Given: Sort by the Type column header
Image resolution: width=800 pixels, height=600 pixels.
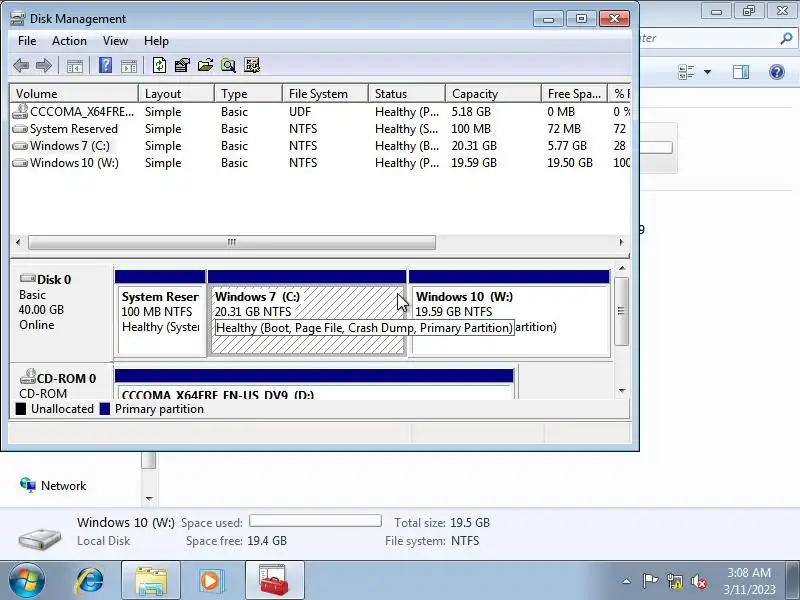Looking at the screenshot, I should [248, 94].
